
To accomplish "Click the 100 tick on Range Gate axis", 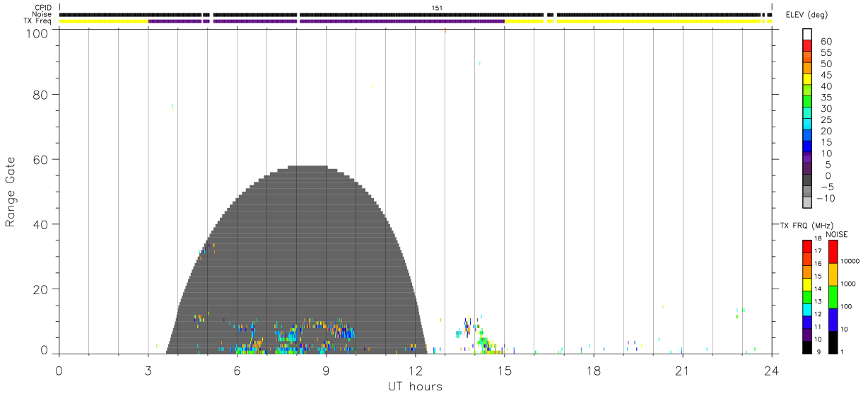I will click(x=36, y=33).
